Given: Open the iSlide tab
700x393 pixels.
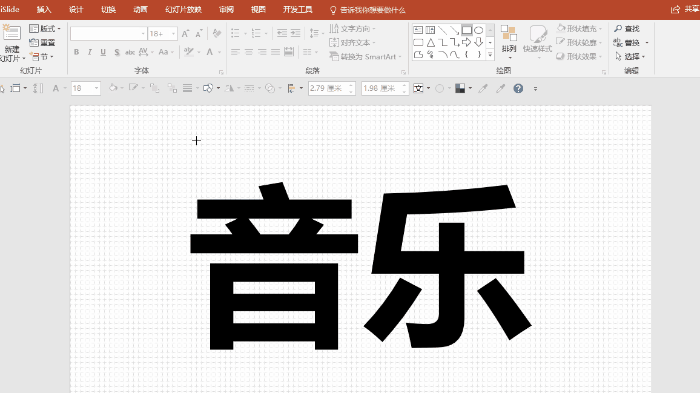Looking at the screenshot, I should [10, 9].
